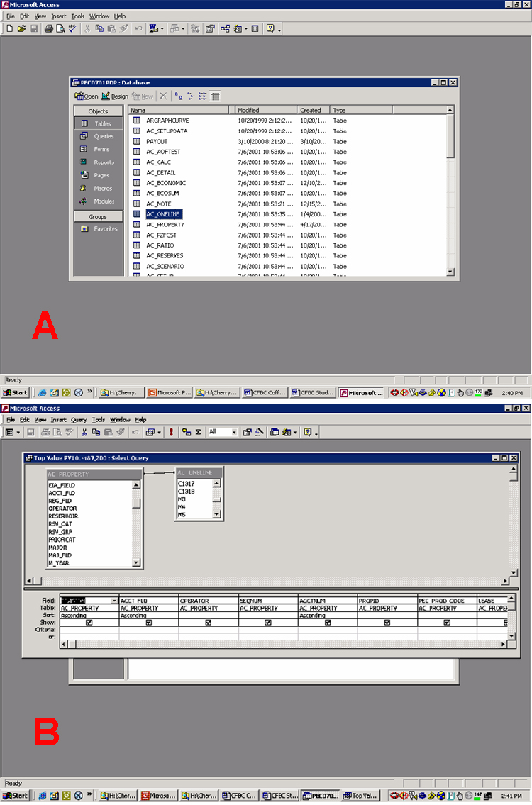
Task: Click the CFBC Coff... taskbar button
Action: coord(265,393)
